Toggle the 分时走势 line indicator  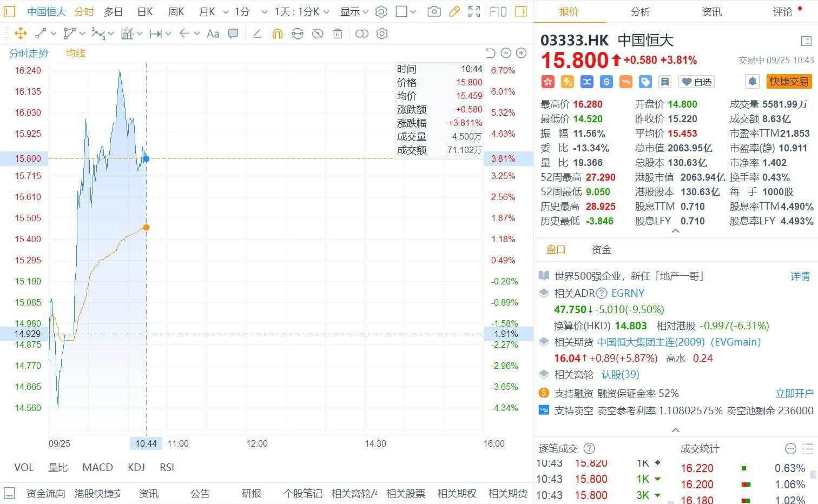pyautogui.click(x=29, y=53)
